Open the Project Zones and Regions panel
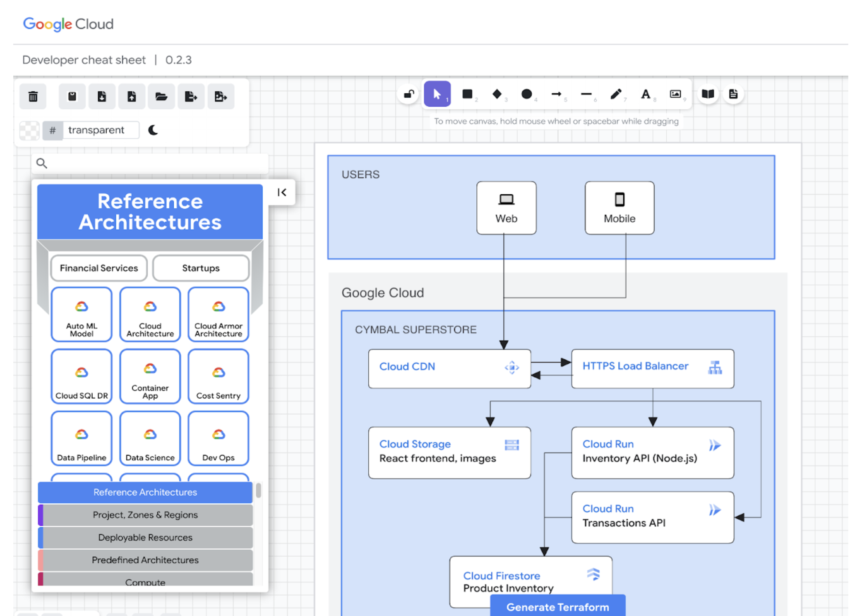 pos(146,515)
